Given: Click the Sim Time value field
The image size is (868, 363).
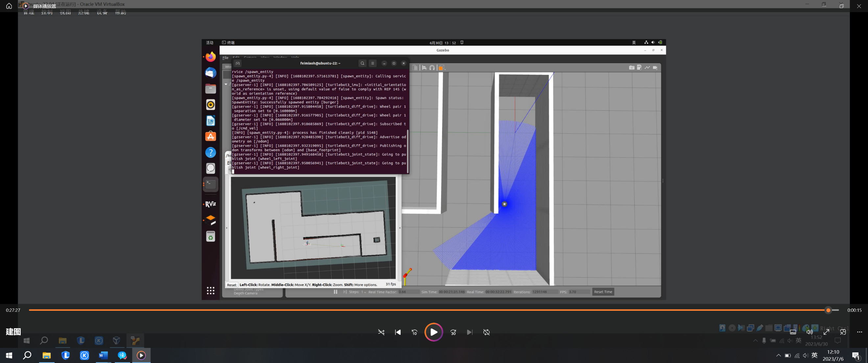Looking at the screenshot, I should click(x=452, y=292).
